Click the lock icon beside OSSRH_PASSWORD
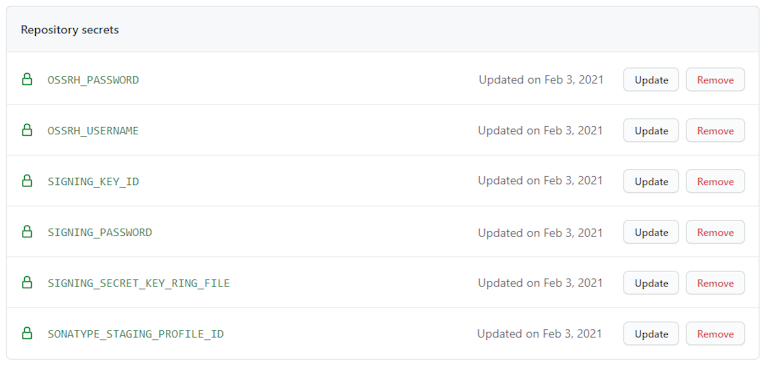 pos(27,79)
